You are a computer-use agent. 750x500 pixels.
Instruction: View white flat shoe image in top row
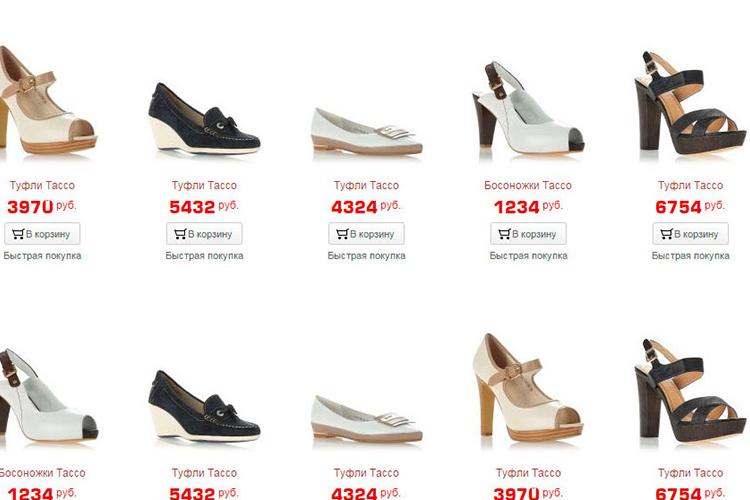coord(367,132)
